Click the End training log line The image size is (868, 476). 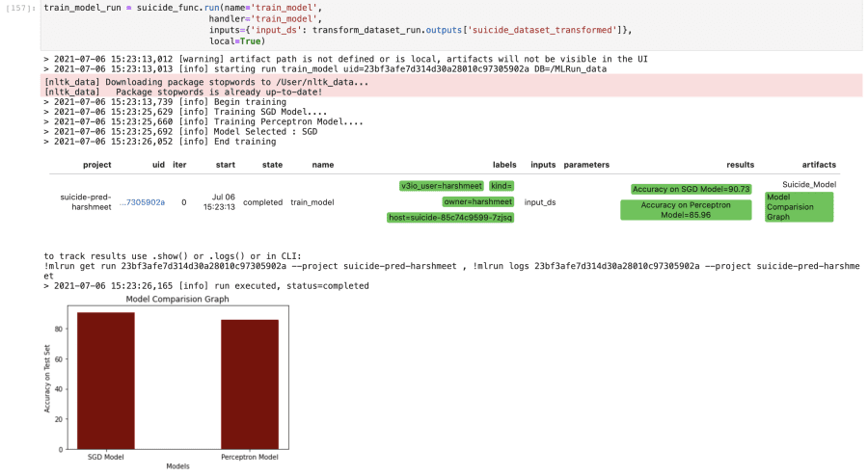coord(160,142)
